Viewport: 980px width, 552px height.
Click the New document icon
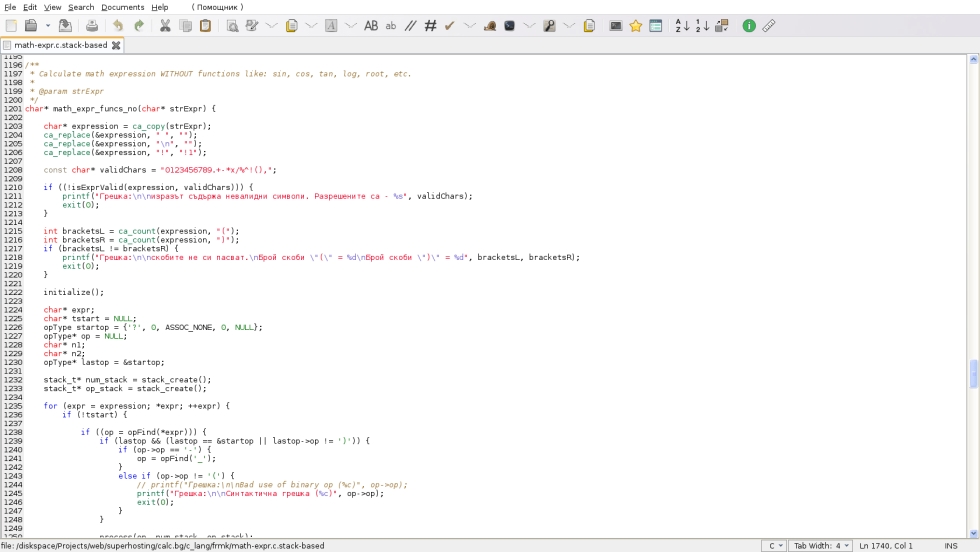(11, 26)
